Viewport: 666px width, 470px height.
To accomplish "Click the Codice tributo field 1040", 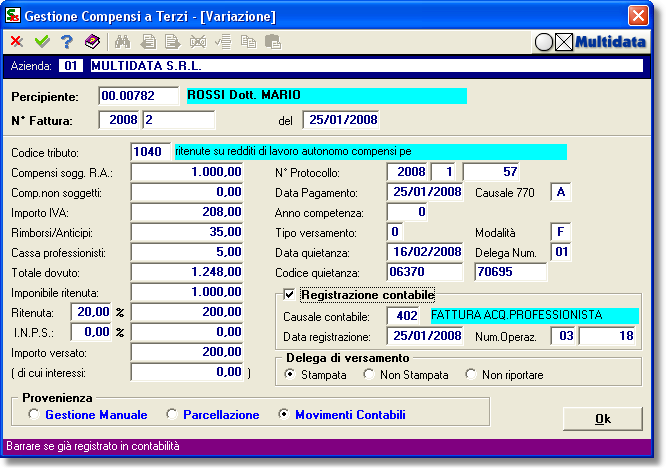I will pyautogui.click(x=151, y=152).
